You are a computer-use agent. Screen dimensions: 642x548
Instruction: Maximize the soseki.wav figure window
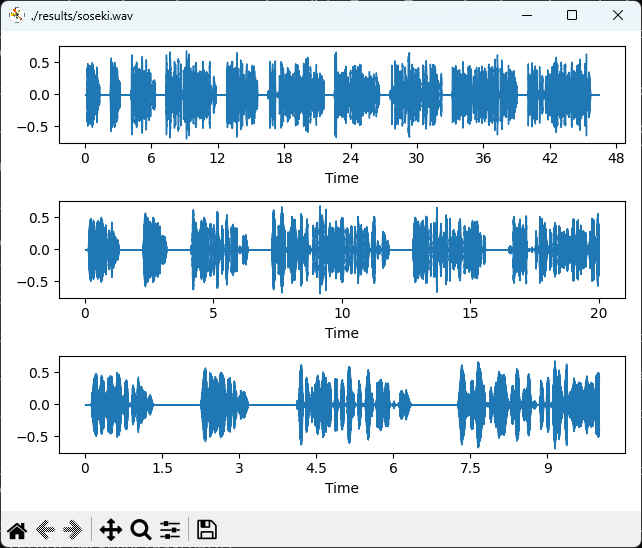tap(572, 15)
